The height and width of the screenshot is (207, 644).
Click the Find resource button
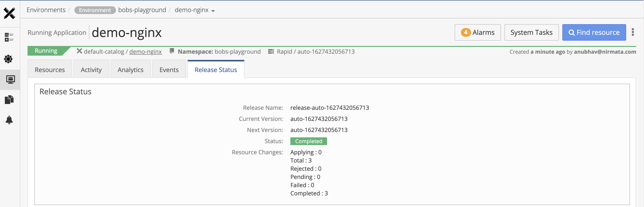click(594, 32)
